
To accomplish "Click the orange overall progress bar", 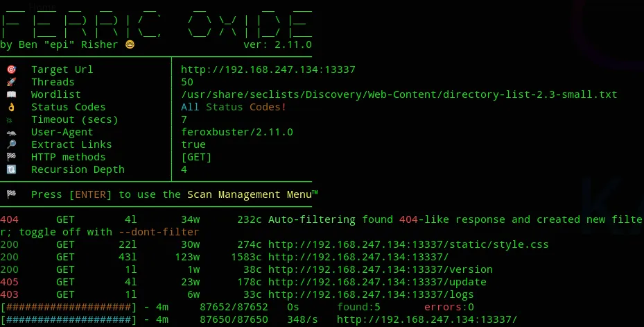I will [x=68, y=307].
